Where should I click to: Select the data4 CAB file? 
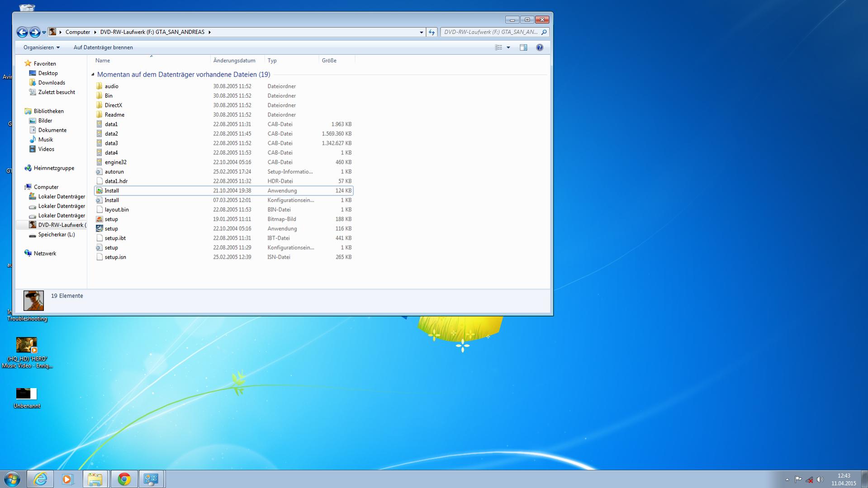tap(223, 153)
